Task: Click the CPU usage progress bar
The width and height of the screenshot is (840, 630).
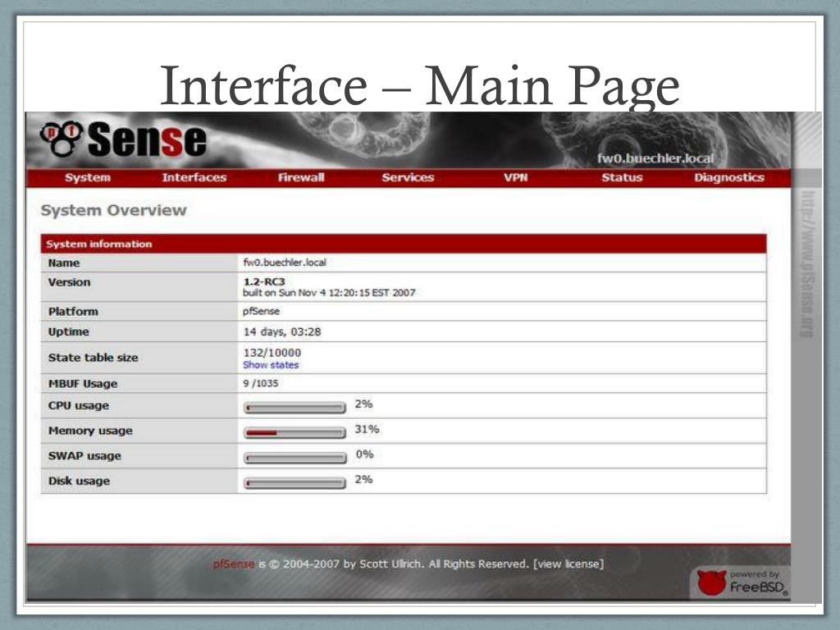Action: (x=294, y=408)
